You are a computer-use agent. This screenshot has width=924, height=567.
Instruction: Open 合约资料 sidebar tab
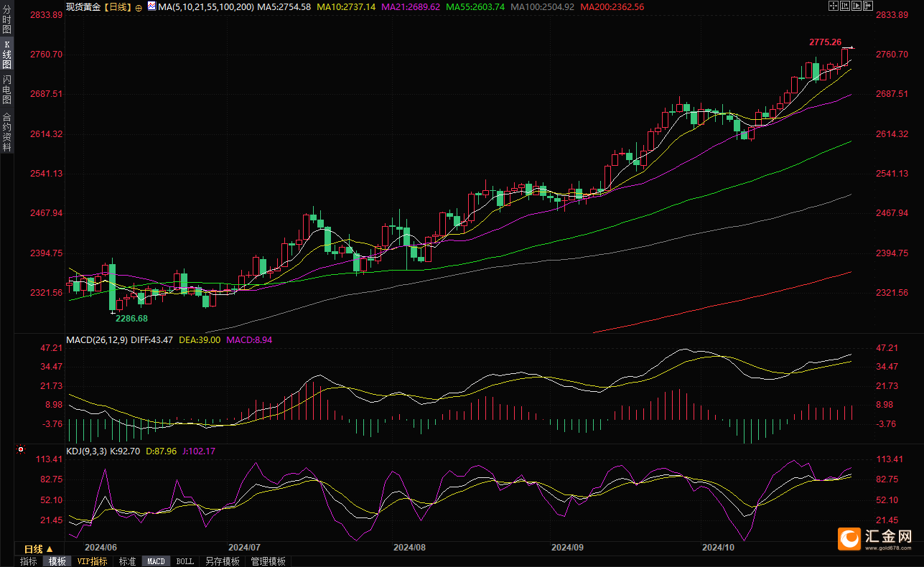point(7,131)
